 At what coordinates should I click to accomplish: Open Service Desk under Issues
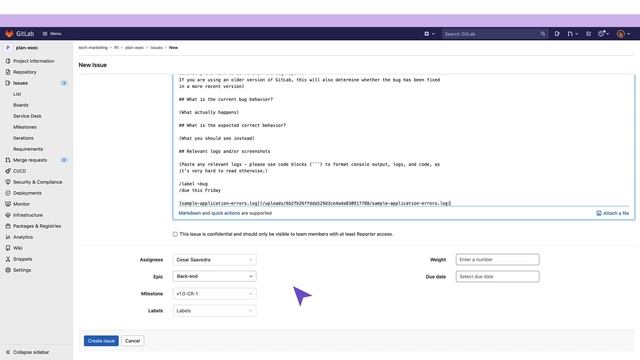click(x=27, y=116)
